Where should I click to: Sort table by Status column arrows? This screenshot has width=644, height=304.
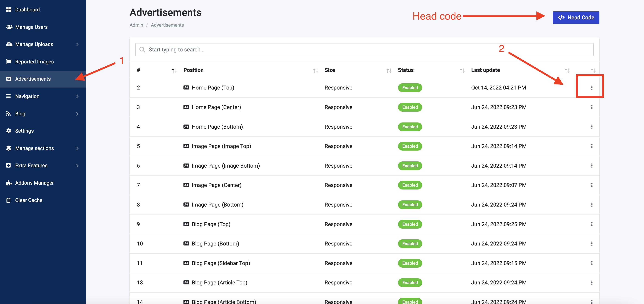462,71
